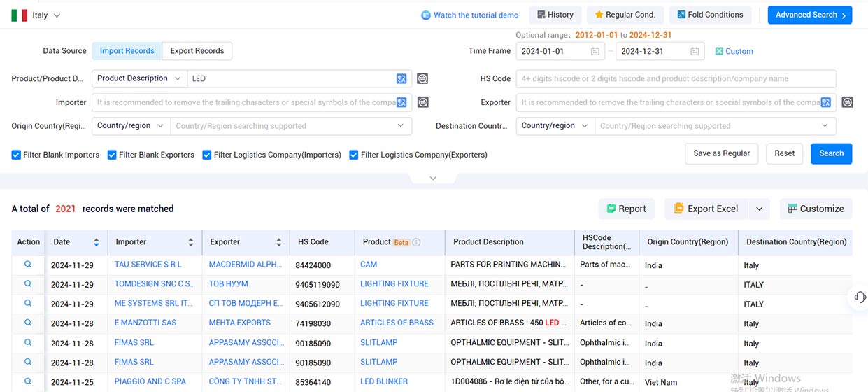Click the assistant icon beside Exporter field
The width and height of the screenshot is (868, 392).
click(x=847, y=102)
